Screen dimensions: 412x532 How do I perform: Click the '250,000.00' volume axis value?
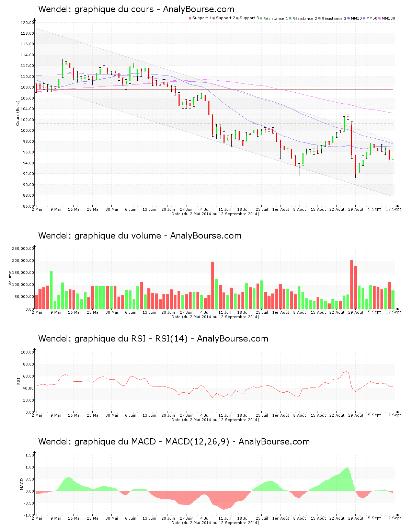23,248
